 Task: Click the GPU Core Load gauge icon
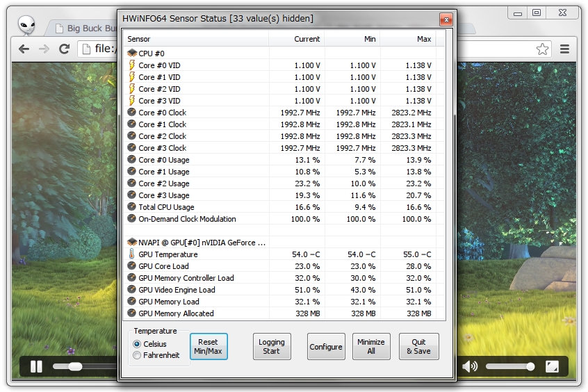pyautogui.click(x=131, y=266)
